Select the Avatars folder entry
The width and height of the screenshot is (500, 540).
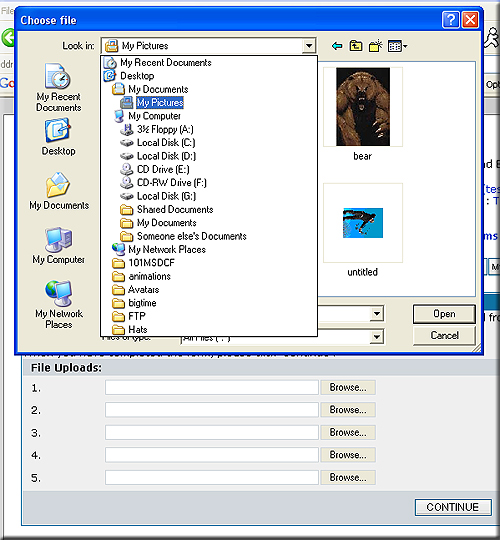[136, 290]
